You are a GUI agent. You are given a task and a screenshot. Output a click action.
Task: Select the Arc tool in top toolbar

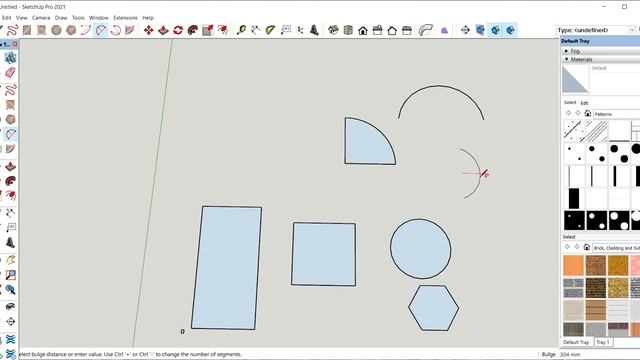86,30
